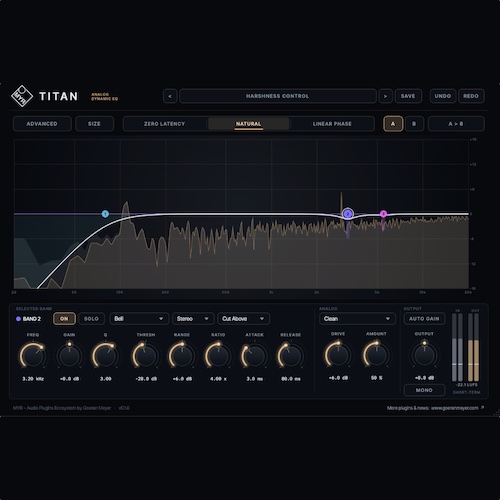Click the -22.1 LUFS short-term readout

[466, 385]
